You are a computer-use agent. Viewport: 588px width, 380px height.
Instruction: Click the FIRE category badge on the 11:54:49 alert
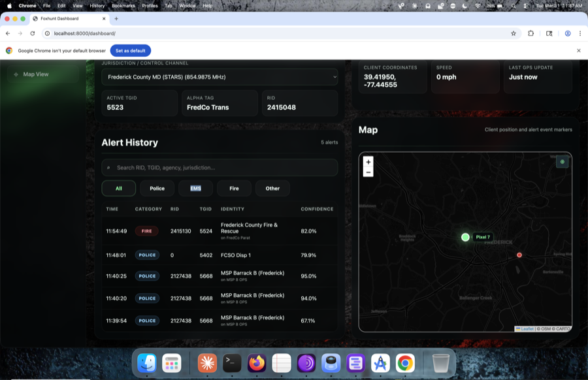point(146,230)
